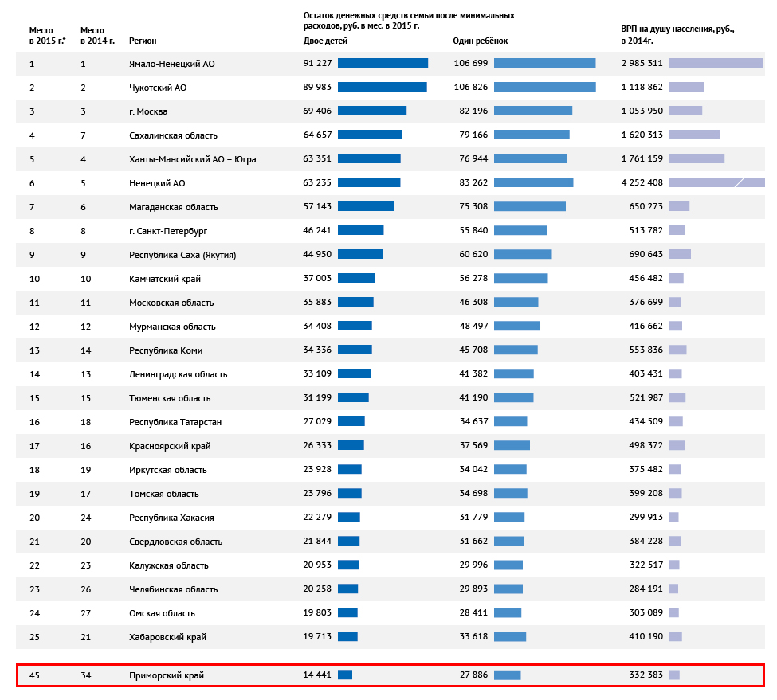Click the light blue bar for Сахалинская область
Screen dimensions: 777x700
pos(532,135)
